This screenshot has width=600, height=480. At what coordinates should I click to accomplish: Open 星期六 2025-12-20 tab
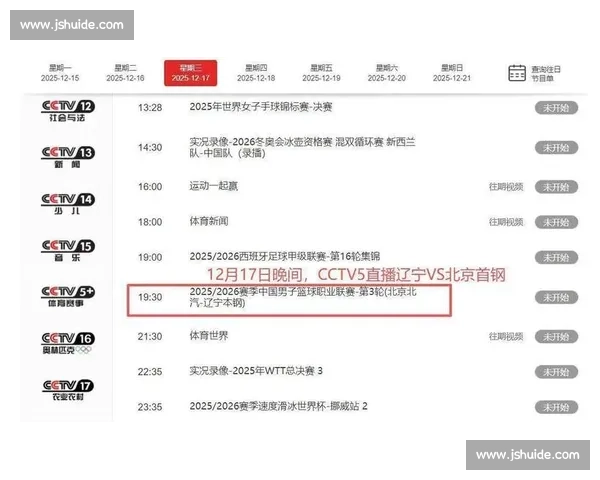pos(386,73)
